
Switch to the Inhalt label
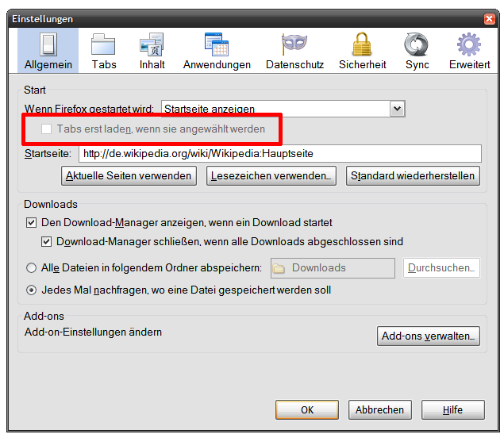[x=152, y=64]
